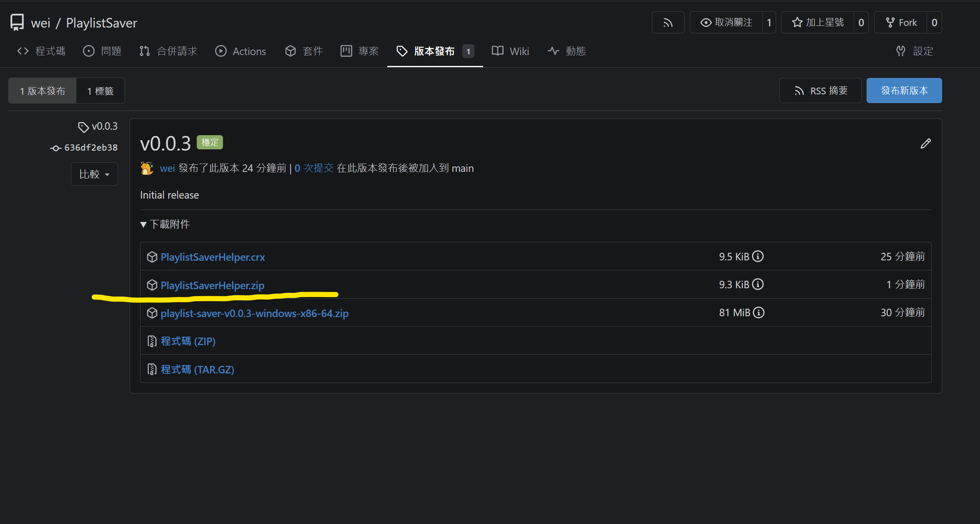Open commit 636df2eb38
The image size is (980, 524).
pyautogui.click(x=91, y=148)
